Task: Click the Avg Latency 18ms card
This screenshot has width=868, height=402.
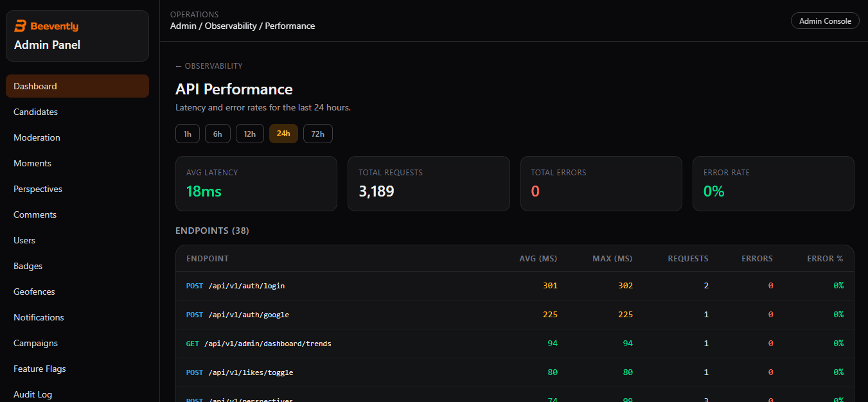Action: point(256,184)
